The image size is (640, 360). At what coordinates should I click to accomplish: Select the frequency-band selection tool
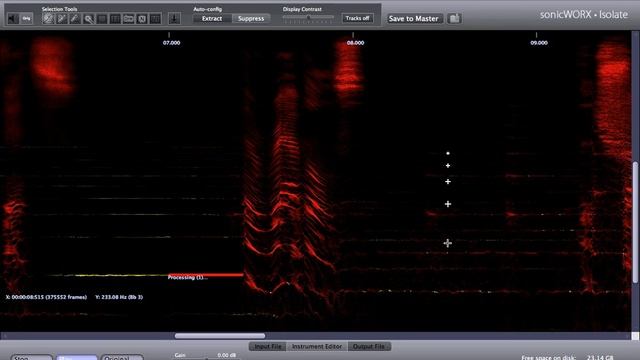[129, 18]
